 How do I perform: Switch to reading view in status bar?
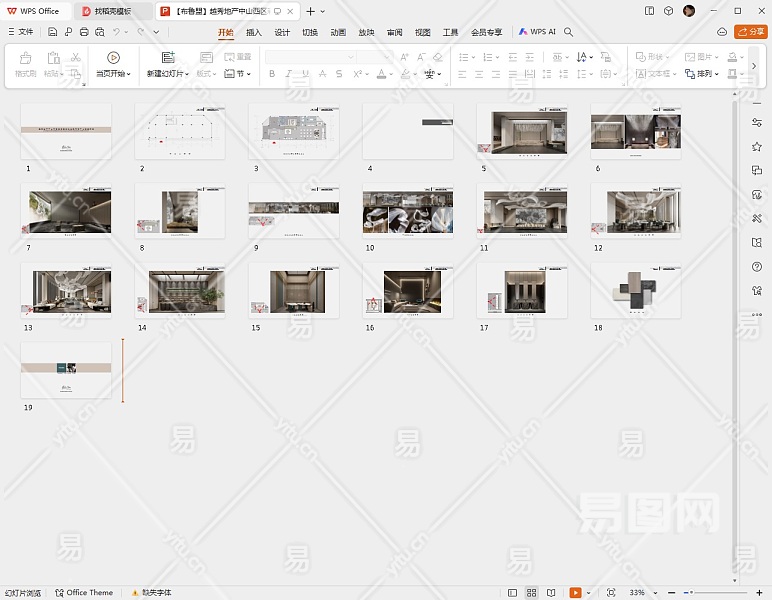(x=551, y=593)
